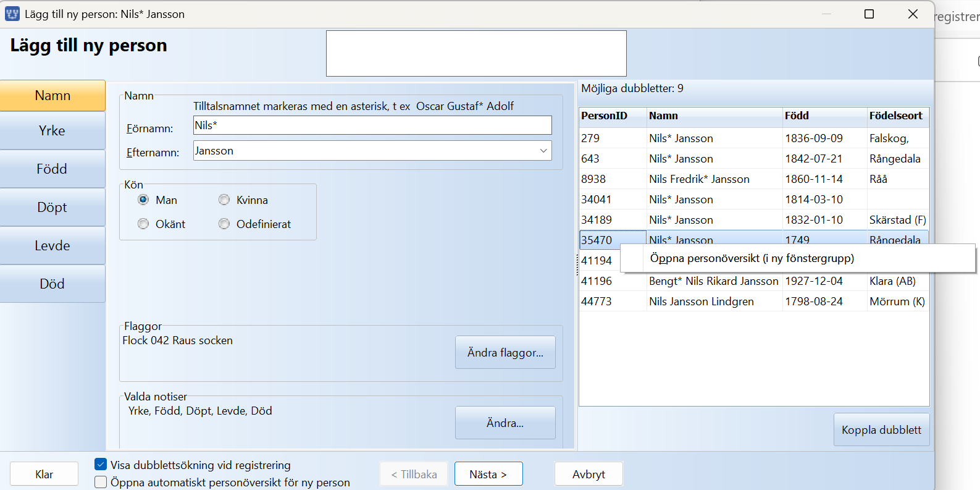Open the Levde tab

pos(52,246)
